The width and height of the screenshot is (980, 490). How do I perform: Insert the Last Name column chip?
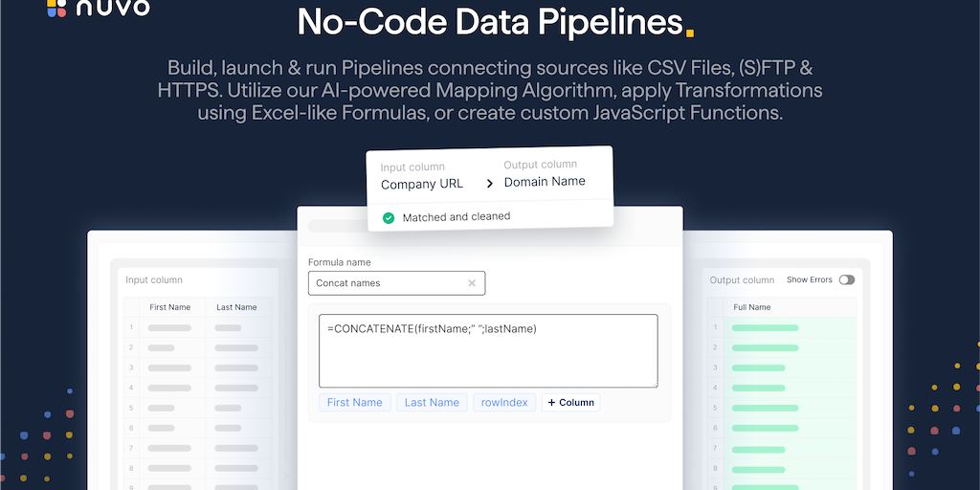(x=432, y=403)
